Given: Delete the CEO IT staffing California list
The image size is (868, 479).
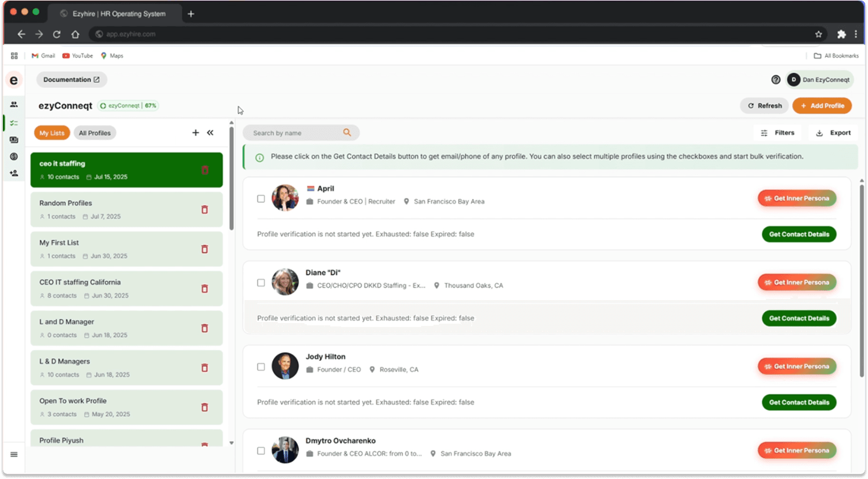Looking at the screenshot, I should point(205,289).
